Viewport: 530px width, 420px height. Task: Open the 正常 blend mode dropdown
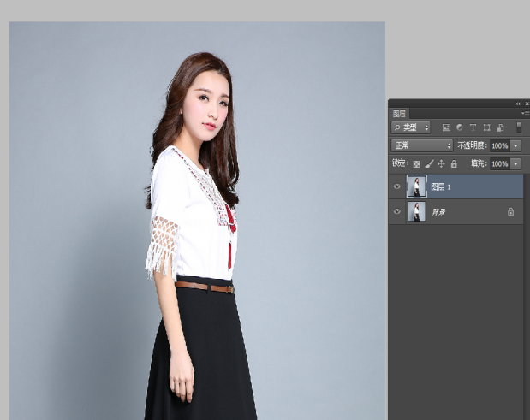pos(421,145)
